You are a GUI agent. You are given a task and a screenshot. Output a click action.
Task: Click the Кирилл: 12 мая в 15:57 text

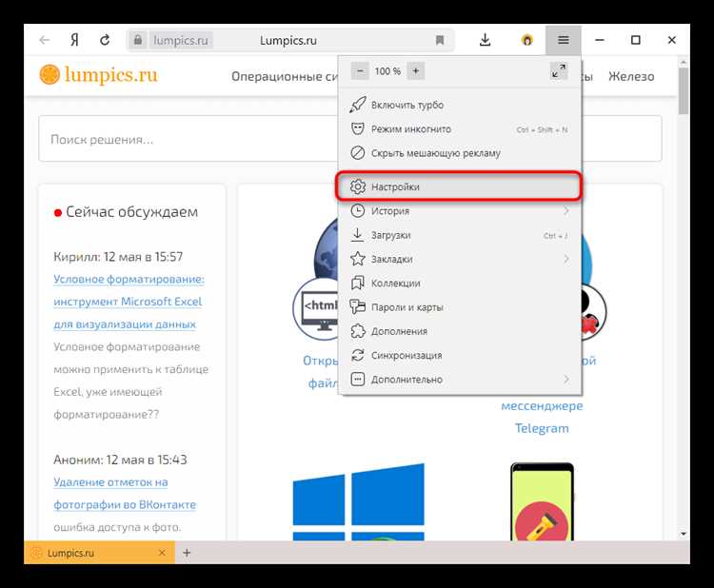pyautogui.click(x=118, y=257)
